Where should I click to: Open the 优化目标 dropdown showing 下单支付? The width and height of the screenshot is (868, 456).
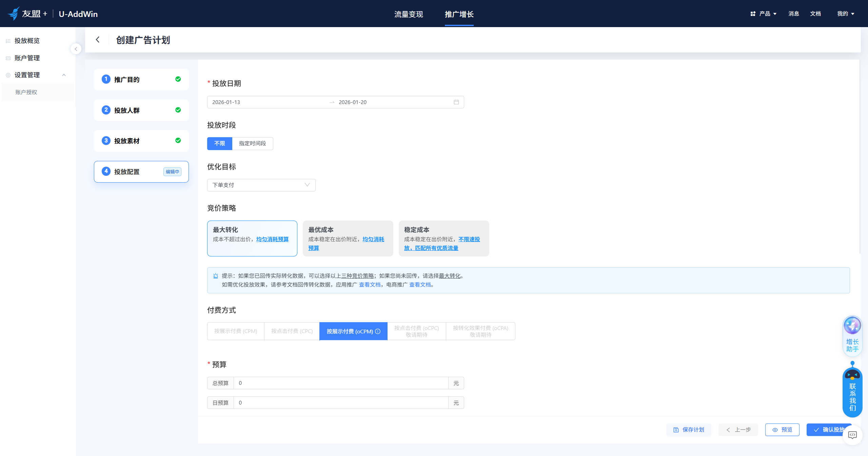tap(261, 185)
